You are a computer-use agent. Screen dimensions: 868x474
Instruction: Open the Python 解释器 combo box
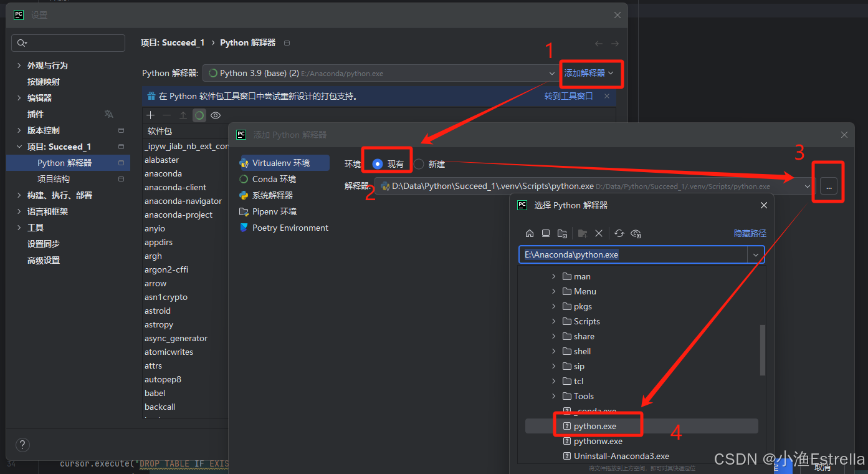click(381, 73)
